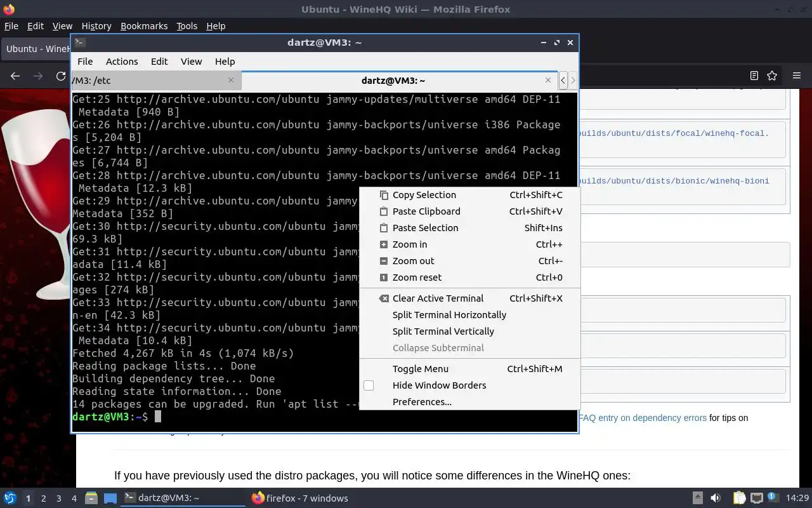Select the 'Ubuntu - WineH' Firefox tab
The image size is (812, 508).
(x=37, y=49)
